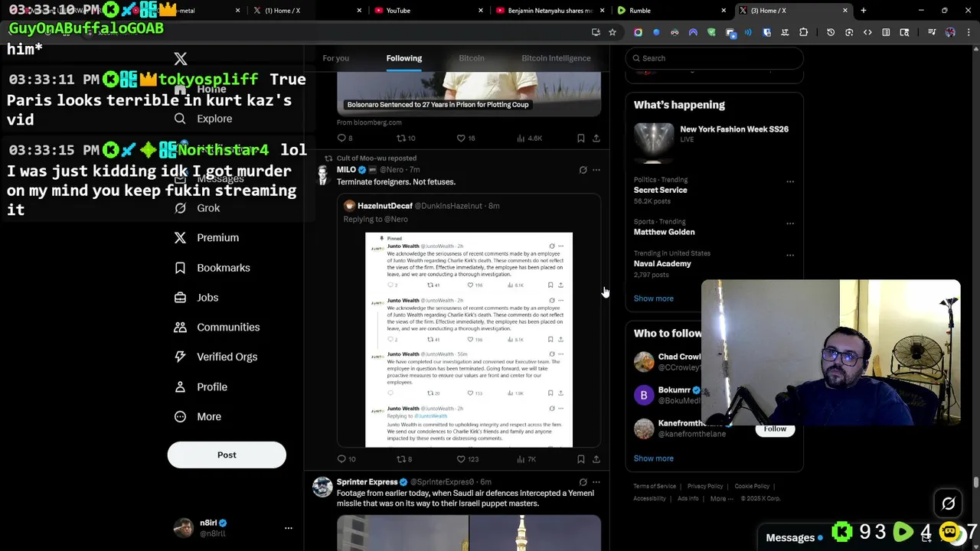This screenshot has height=551, width=980.
Task: View the 4.8K view count of Bolsonaro post
Action: [x=529, y=139]
